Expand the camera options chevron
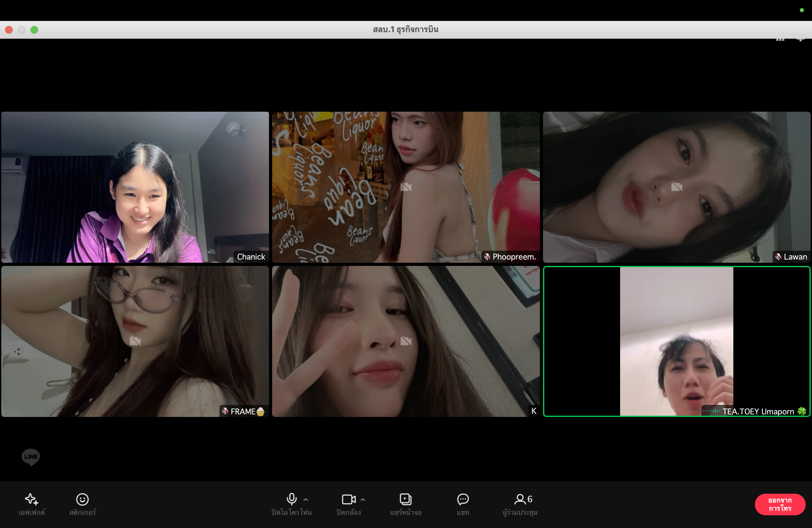Image resolution: width=812 pixels, height=528 pixels. tap(363, 499)
